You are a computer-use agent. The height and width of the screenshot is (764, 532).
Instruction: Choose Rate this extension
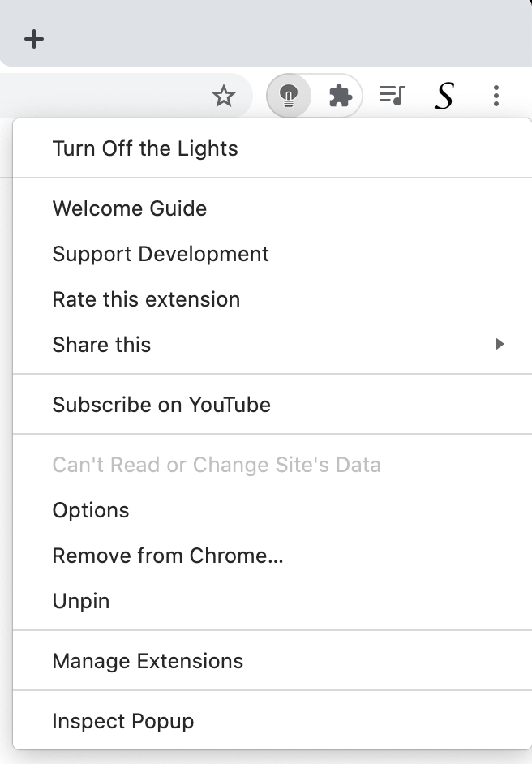146,299
